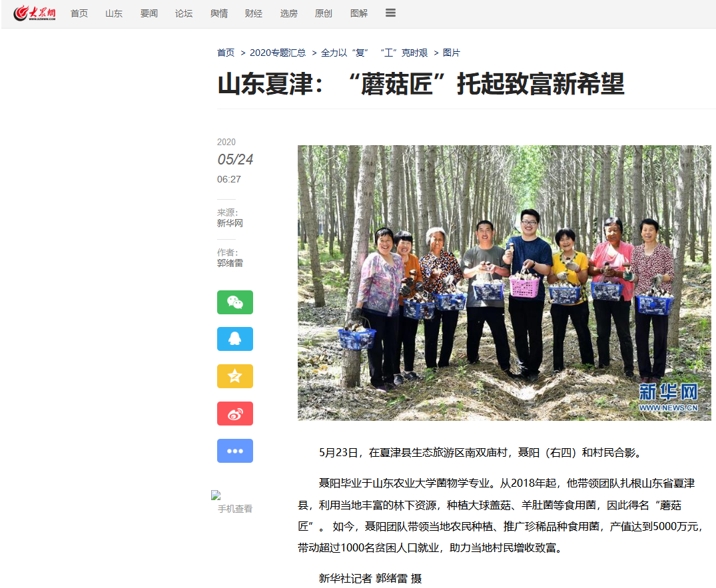The height and width of the screenshot is (588, 716).
Task: Click the villagers group photo
Action: [x=504, y=283]
